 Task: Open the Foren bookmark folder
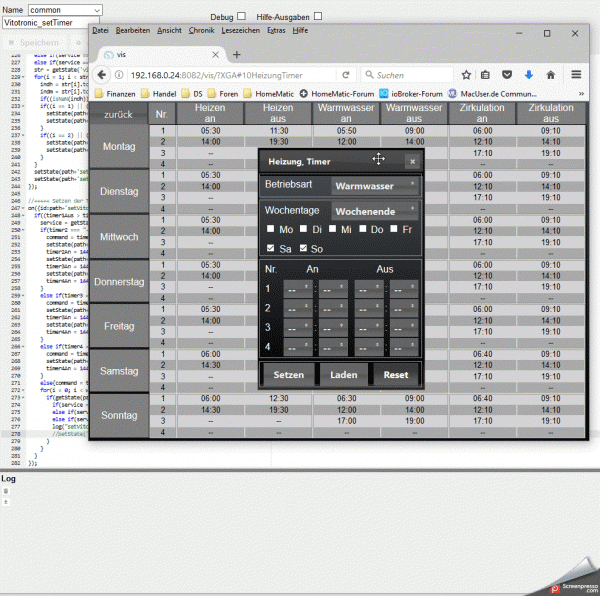coord(223,94)
